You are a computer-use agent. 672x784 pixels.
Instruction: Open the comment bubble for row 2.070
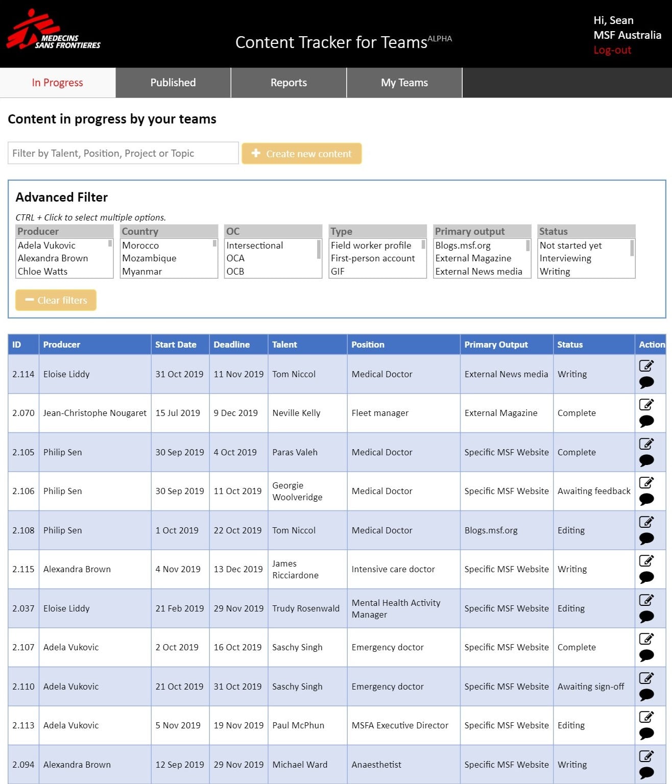pyautogui.click(x=646, y=421)
